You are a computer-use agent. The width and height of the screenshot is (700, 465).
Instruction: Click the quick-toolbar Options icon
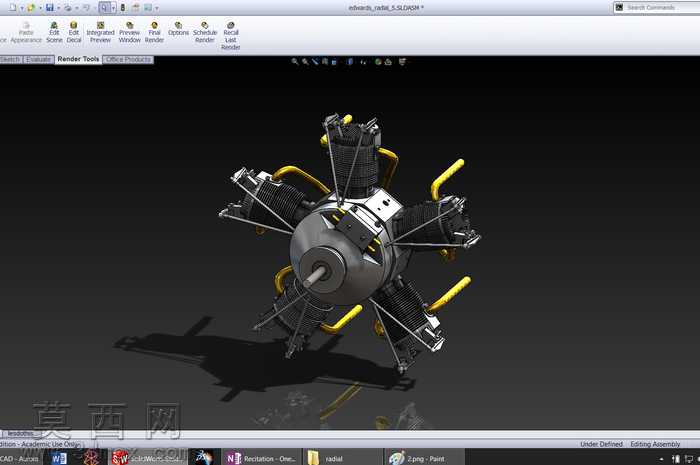148,8
